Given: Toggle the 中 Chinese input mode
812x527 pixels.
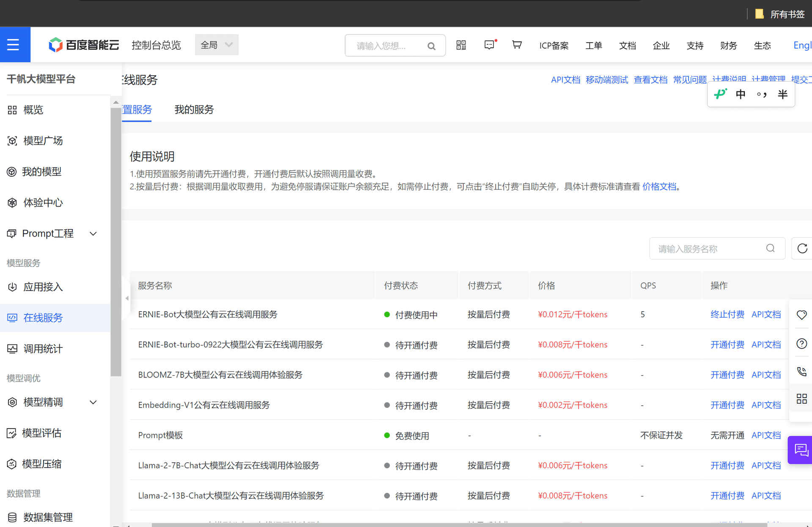Looking at the screenshot, I should pyautogui.click(x=741, y=94).
